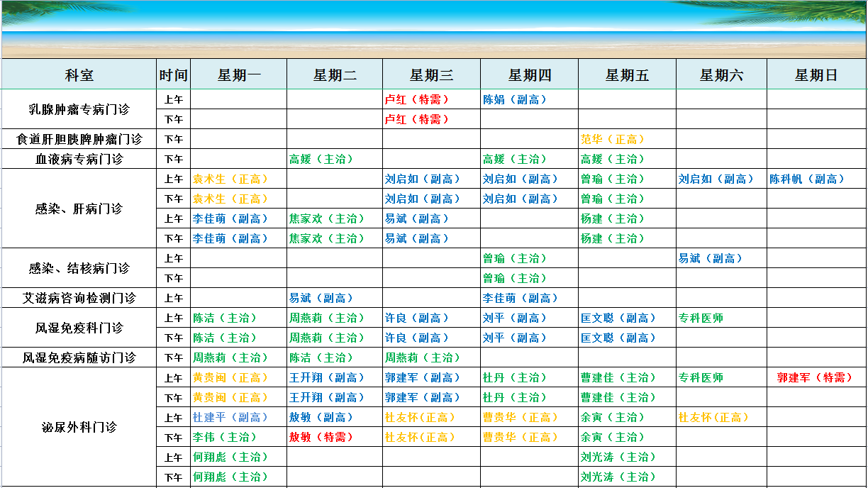Viewport: 868px width, 488px height.
Task: Select 周燕莉（主治） under 星期三
Action: coord(423,357)
